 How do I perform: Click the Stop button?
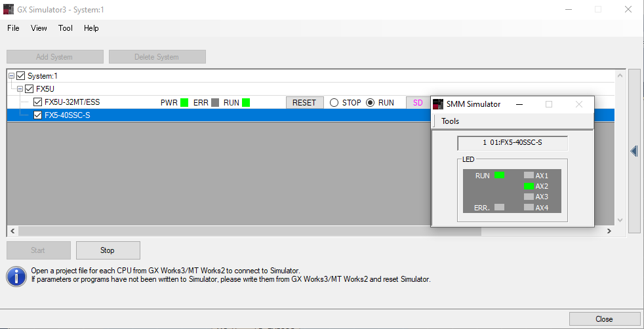point(108,250)
